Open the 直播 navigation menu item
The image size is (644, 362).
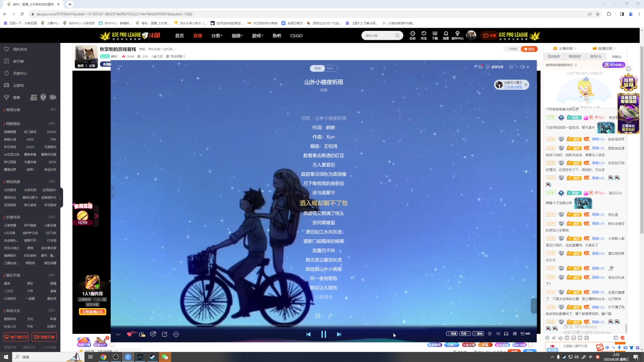click(x=198, y=36)
